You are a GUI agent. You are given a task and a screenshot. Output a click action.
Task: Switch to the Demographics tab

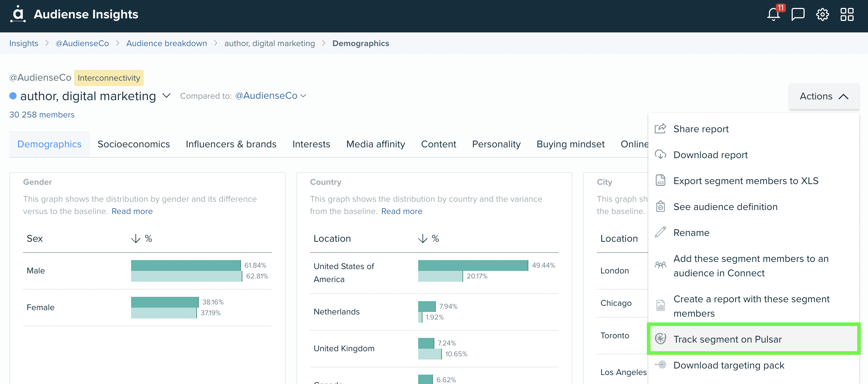click(x=49, y=144)
